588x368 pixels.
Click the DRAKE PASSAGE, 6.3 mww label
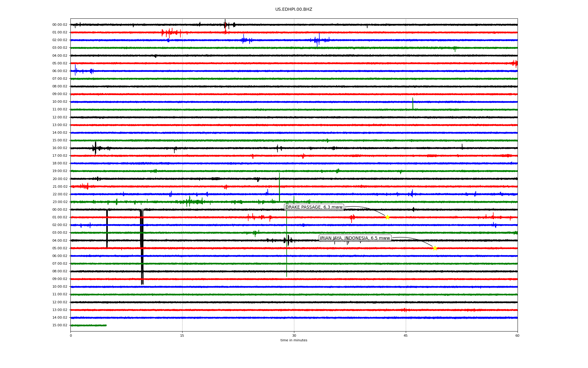(314, 207)
